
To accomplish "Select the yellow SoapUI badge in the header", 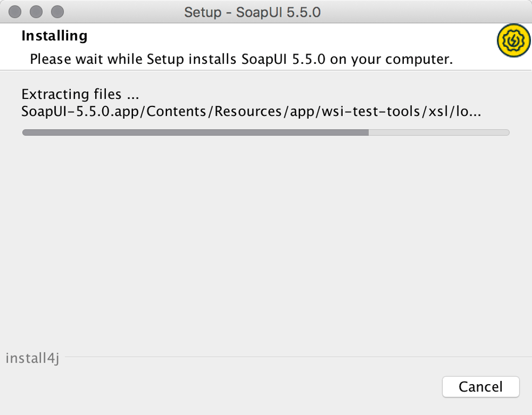I will tap(513, 40).
